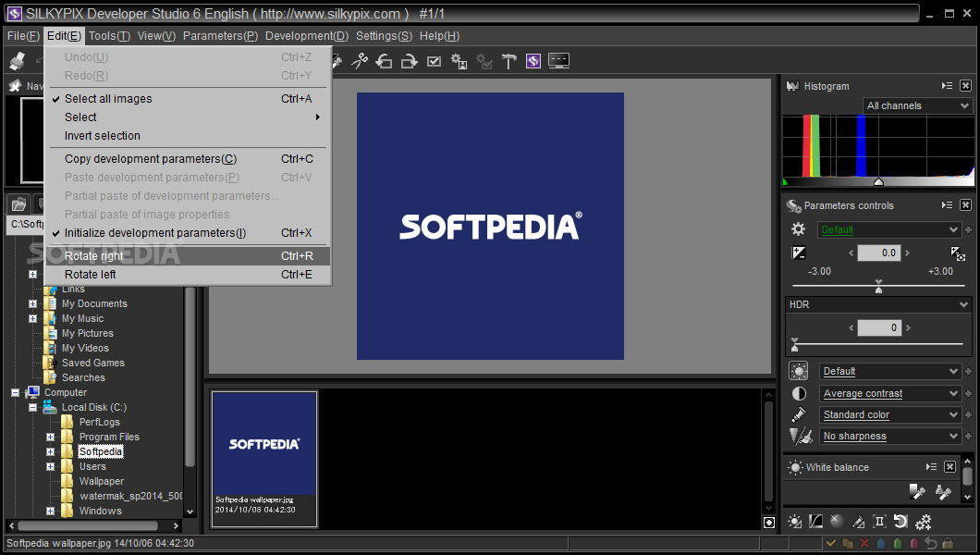Screen dimensions: 980x555
Task: Open the fine color controller eyedropper icon
Action: point(858,522)
